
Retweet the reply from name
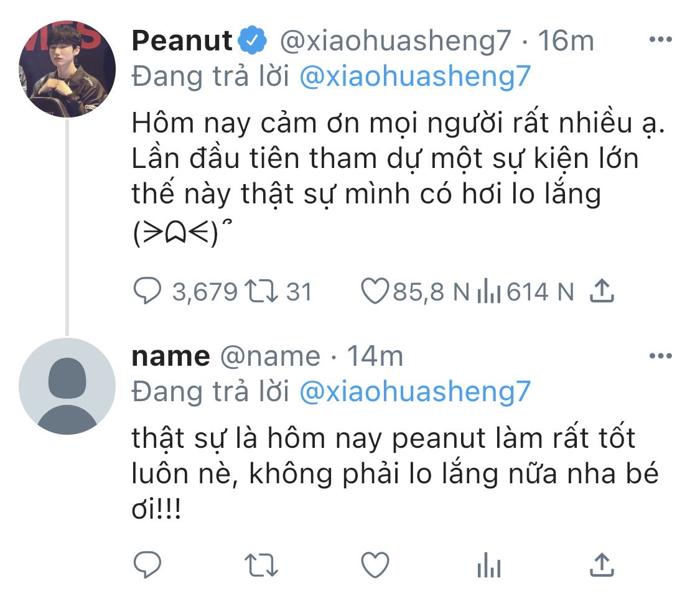(261, 565)
